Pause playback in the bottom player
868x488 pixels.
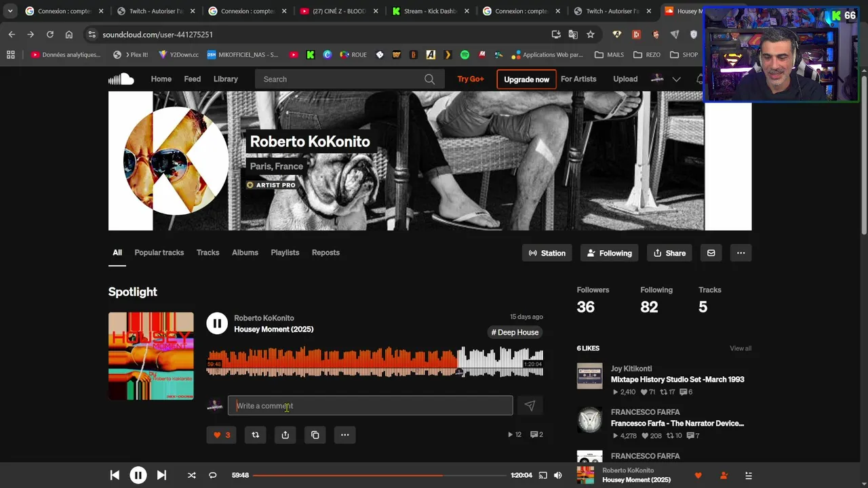(x=138, y=475)
